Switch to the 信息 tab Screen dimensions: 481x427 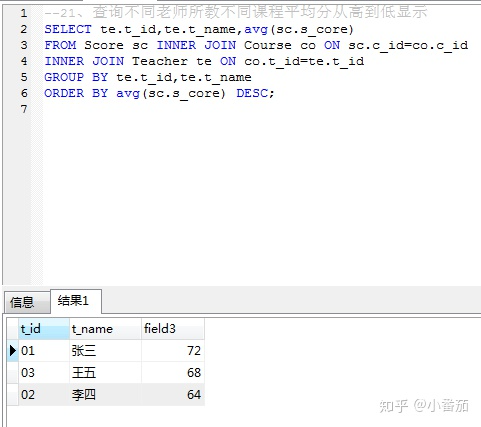click(27, 302)
